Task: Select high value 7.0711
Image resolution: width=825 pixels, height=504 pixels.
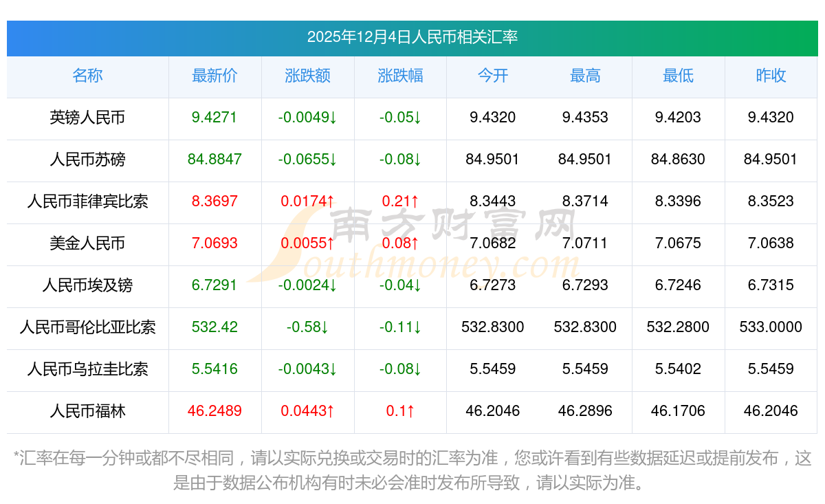Action: [x=585, y=243]
